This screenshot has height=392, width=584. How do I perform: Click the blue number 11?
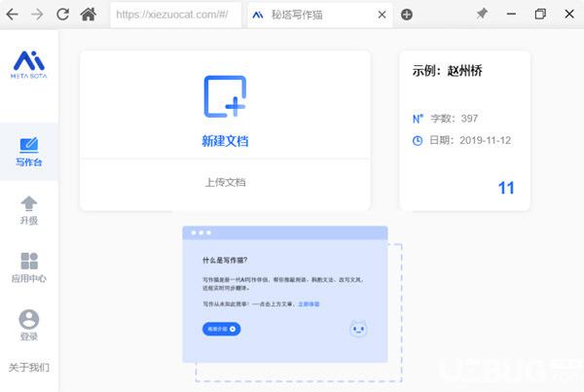506,188
